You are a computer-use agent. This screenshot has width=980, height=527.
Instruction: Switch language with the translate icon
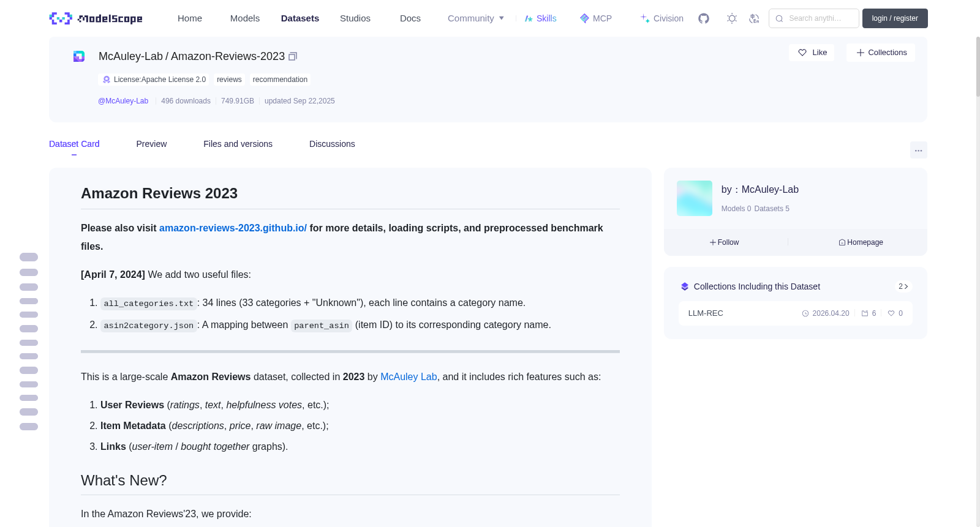click(754, 18)
